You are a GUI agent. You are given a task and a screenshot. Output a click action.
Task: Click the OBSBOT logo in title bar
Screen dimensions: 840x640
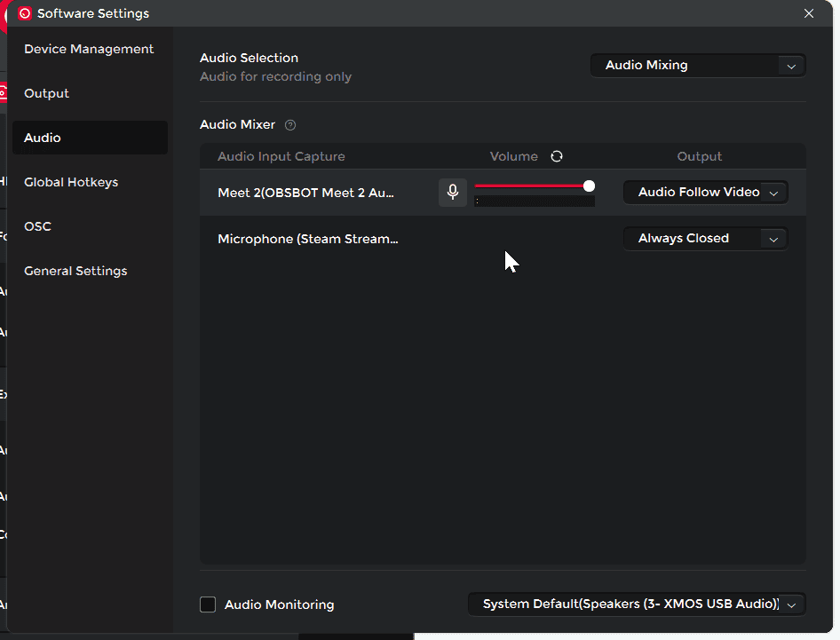point(25,13)
